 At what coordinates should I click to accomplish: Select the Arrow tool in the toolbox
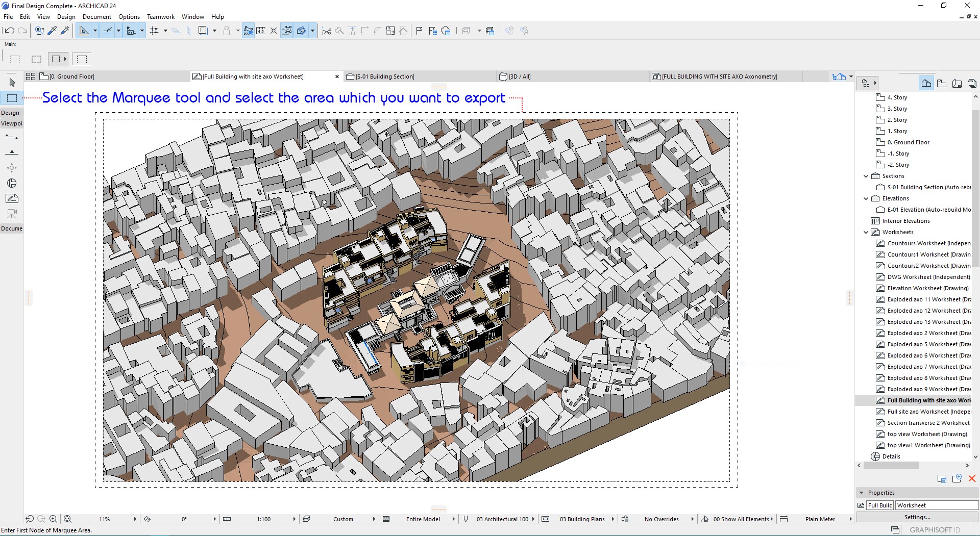point(12,83)
